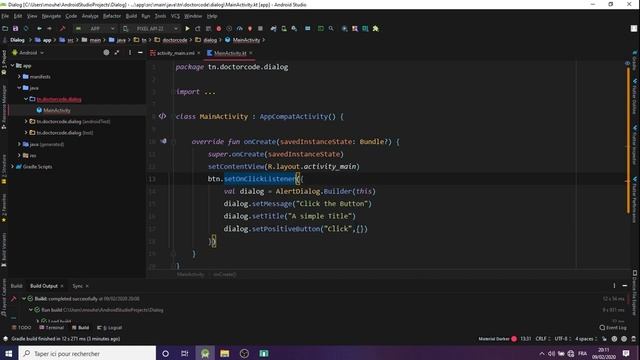Hide the Build panel with minus icon

point(625,286)
